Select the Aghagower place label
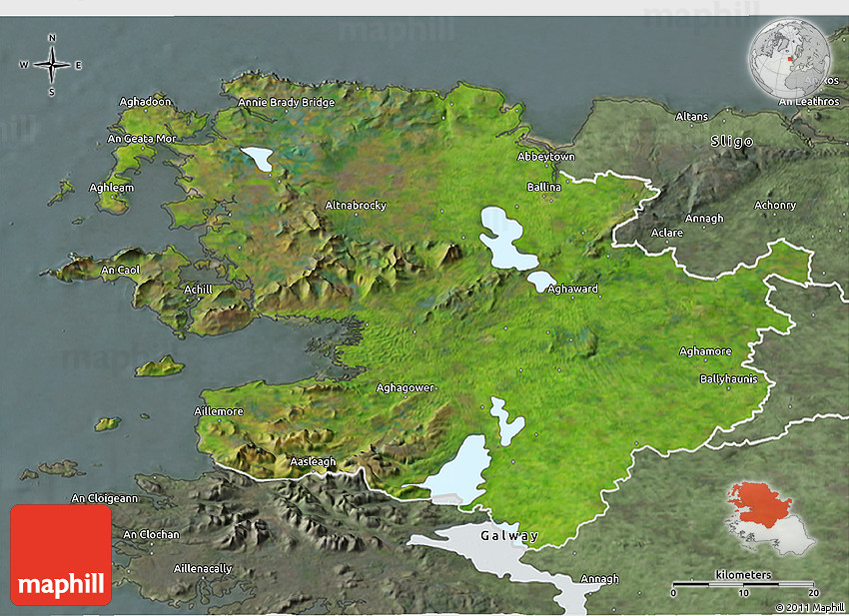Viewport: 849px width, 616px height. click(x=406, y=387)
